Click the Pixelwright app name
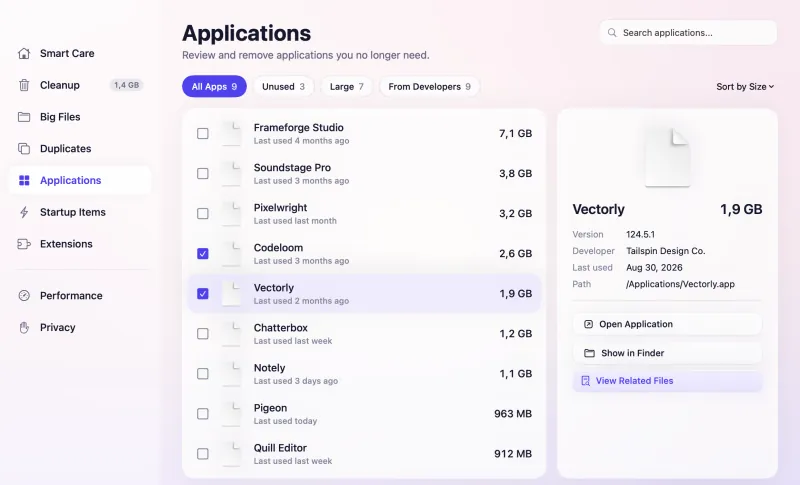Image resolution: width=800 pixels, height=485 pixels. (x=280, y=208)
